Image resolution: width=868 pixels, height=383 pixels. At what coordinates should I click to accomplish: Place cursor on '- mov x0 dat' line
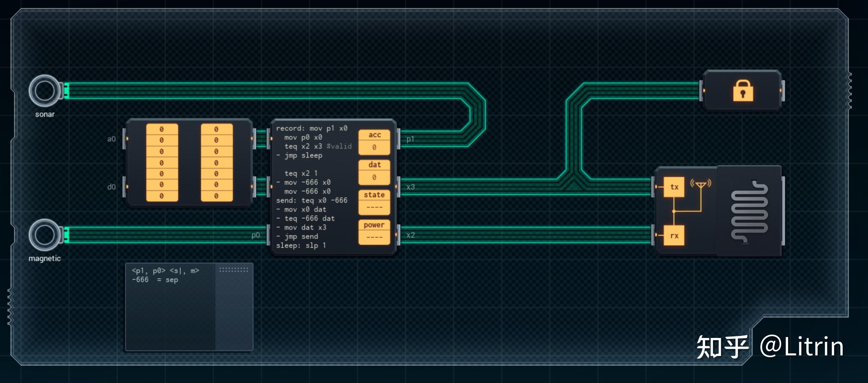[x=301, y=209]
